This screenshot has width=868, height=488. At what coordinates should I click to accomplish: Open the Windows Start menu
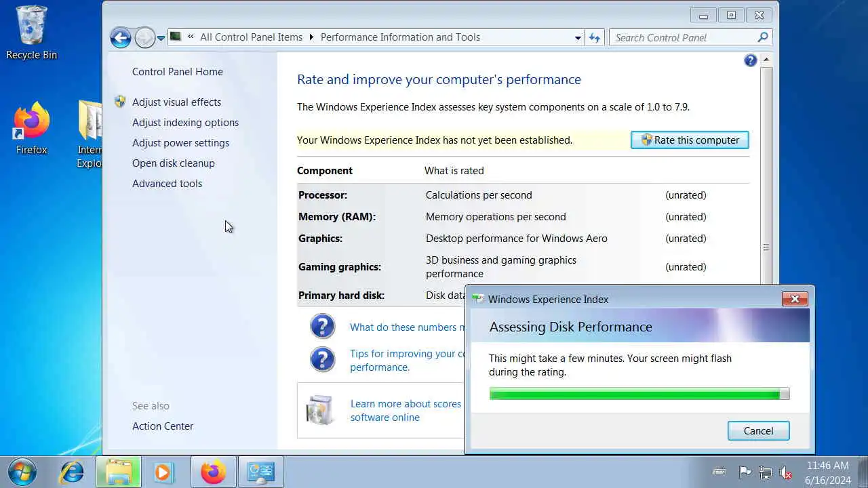click(22, 472)
